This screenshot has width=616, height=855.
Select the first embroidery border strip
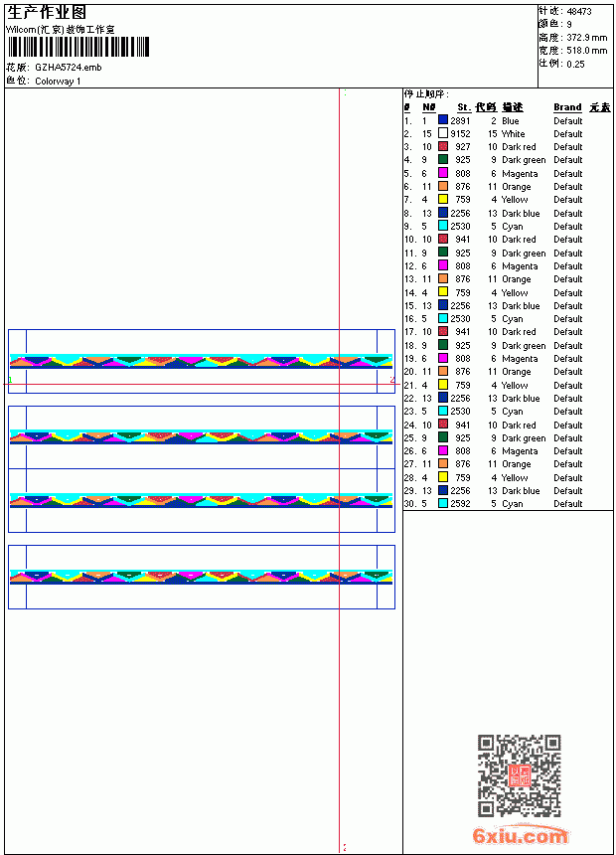coord(201,361)
